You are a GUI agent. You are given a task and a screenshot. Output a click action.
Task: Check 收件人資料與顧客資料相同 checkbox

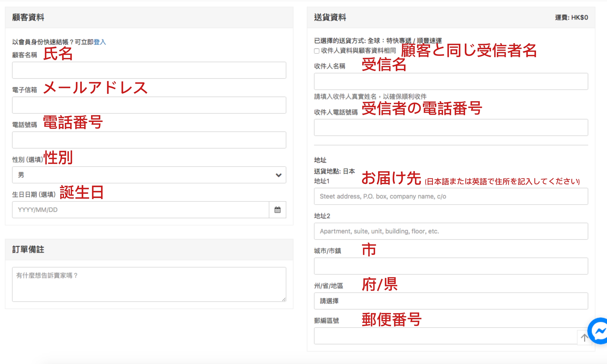[x=317, y=51]
